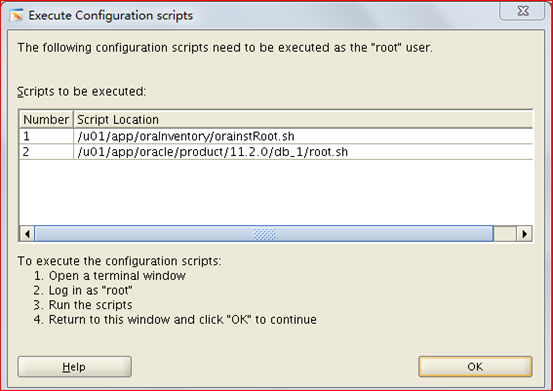553x391 pixels.
Task: Select the orainstRoot.sh script row
Action: coord(276,136)
